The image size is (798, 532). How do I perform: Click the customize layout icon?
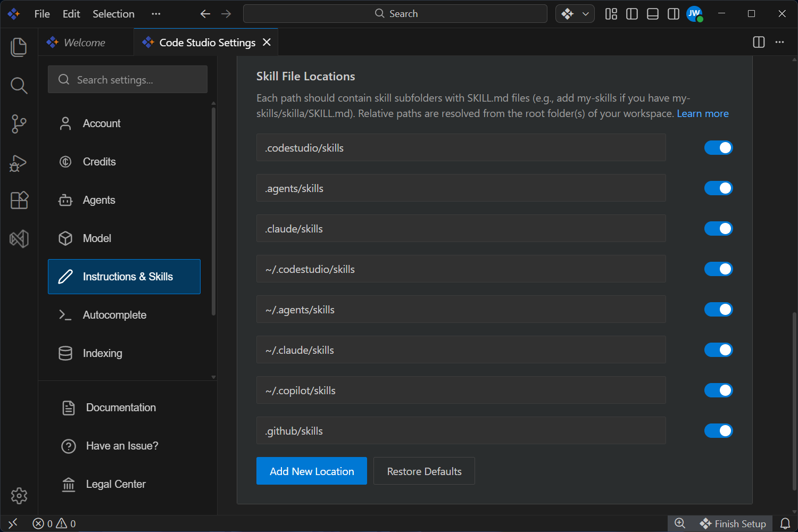click(611, 14)
